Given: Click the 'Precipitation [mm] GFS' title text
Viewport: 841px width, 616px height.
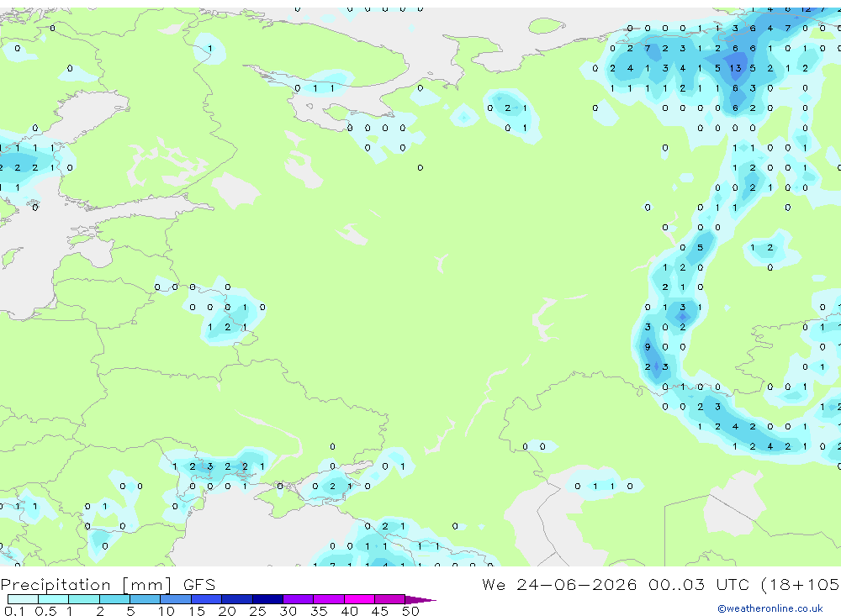Looking at the screenshot, I should [x=108, y=584].
